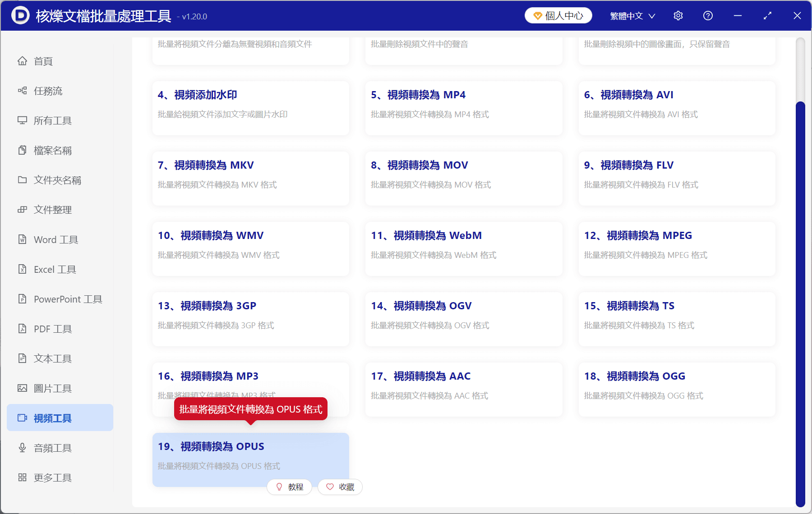Click the 音頻工具 microphone icon

pos(22,448)
